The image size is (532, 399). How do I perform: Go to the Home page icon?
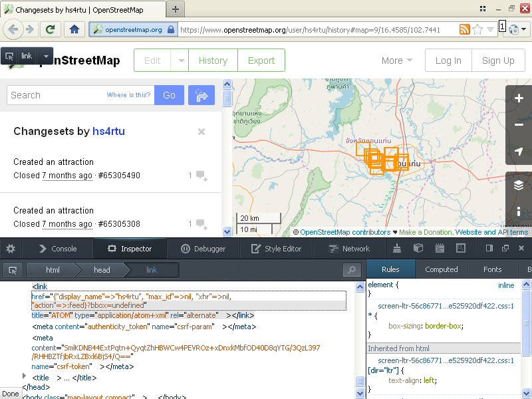click(74, 29)
